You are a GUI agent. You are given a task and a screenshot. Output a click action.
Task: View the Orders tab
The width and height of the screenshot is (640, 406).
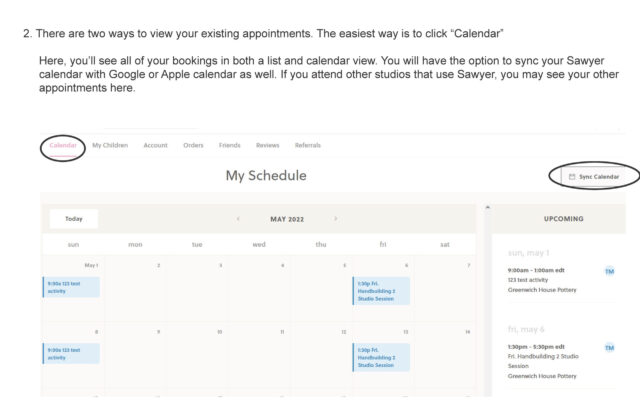tap(193, 145)
